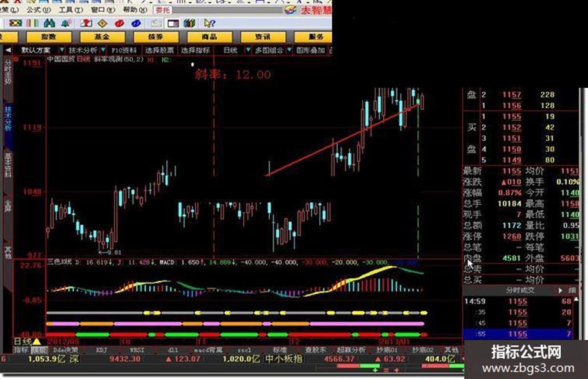Select the 指标 bottom tab
Screen dimensions: 588x379
(x=21, y=350)
